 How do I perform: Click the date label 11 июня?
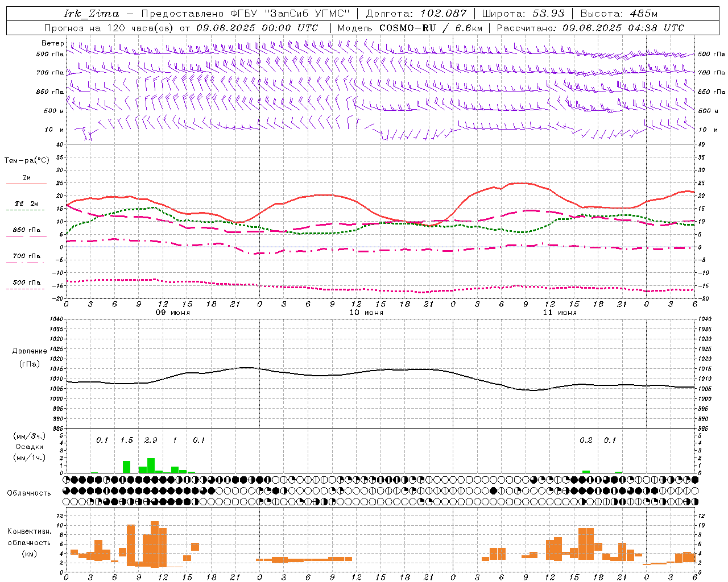tap(560, 313)
